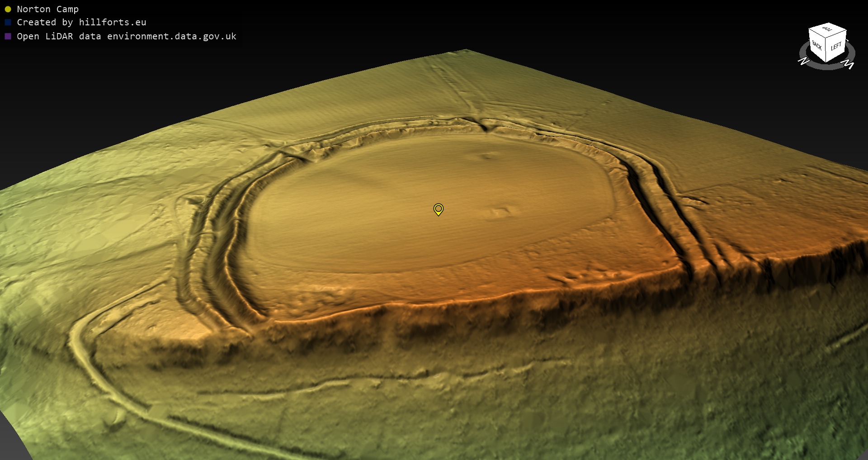The height and width of the screenshot is (460, 868).
Task: Click the gray compass ring under the cube
Action: 827,66
